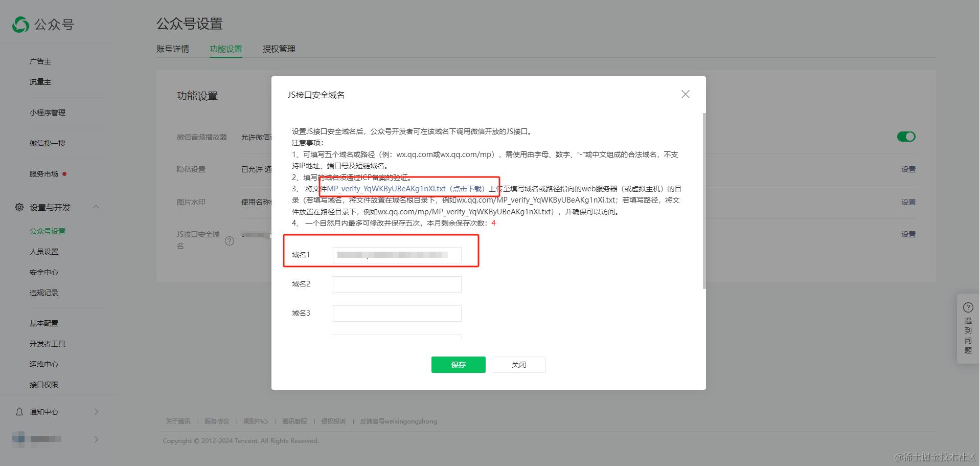Open the 规则中心 footer link

(x=256, y=421)
